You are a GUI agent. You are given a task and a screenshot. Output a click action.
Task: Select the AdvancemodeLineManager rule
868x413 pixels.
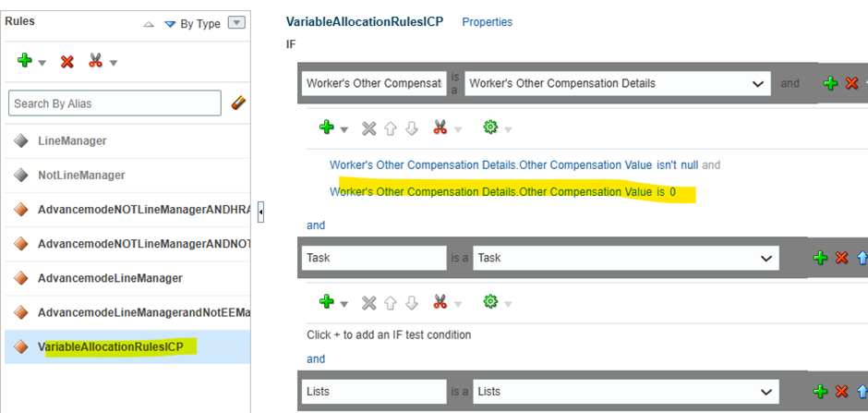pos(110,278)
